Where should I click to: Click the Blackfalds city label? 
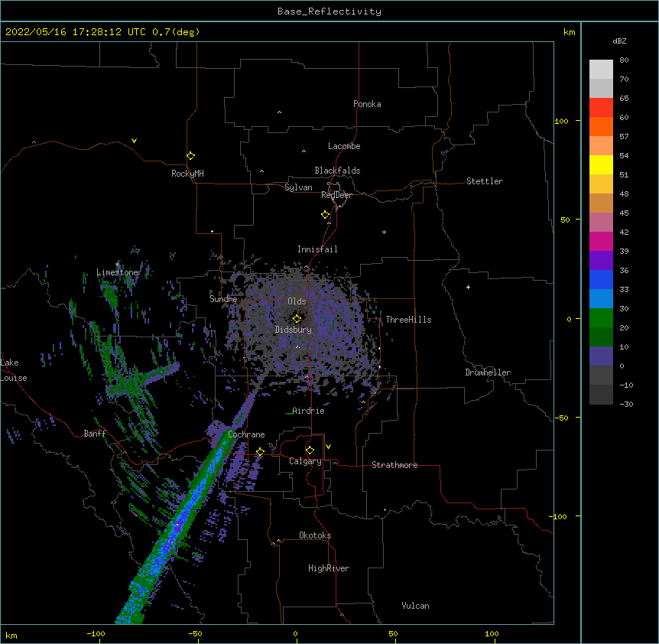[x=337, y=171]
